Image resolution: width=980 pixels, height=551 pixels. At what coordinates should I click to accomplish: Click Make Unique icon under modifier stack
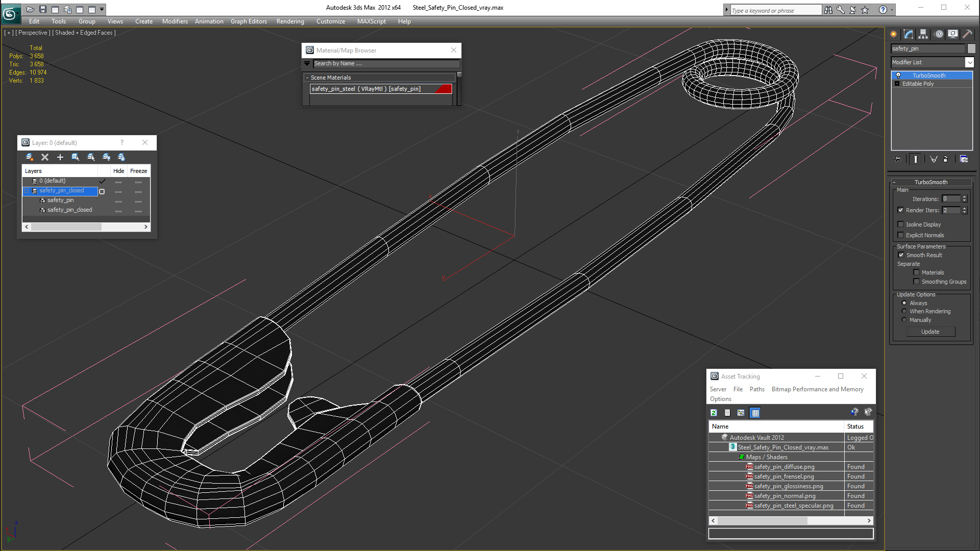pos(934,159)
